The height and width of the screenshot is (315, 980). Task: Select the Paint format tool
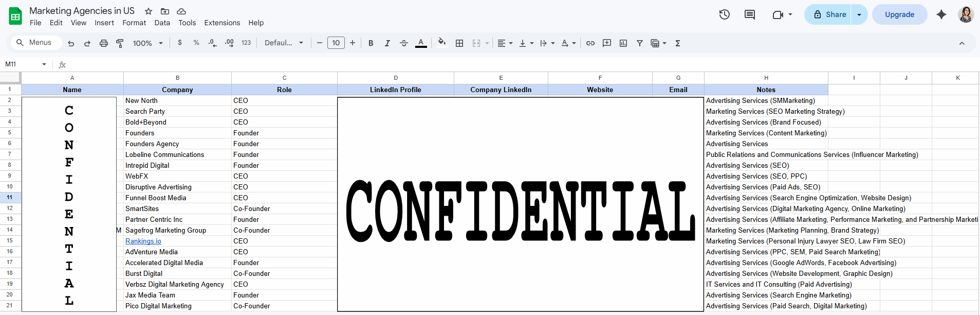120,43
